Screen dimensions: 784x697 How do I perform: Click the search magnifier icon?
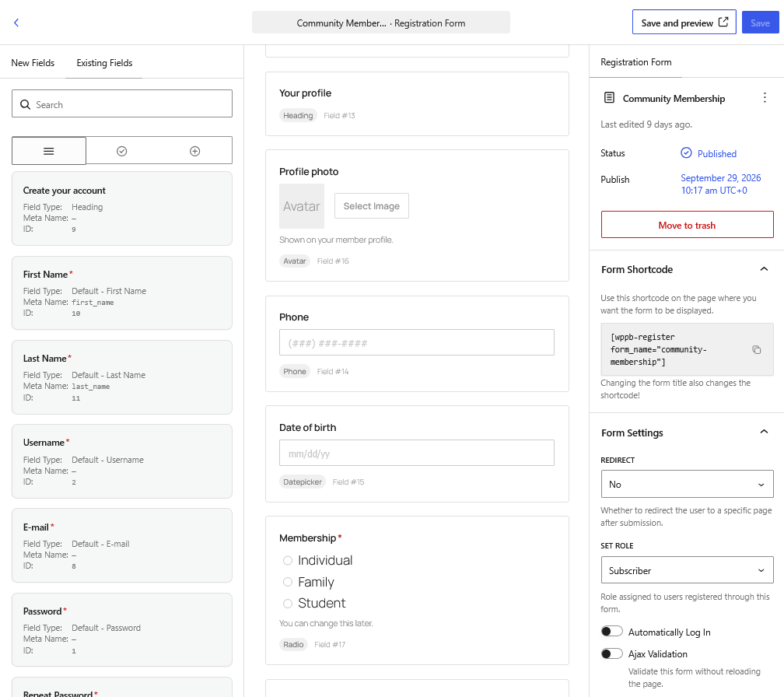pos(25,104)
